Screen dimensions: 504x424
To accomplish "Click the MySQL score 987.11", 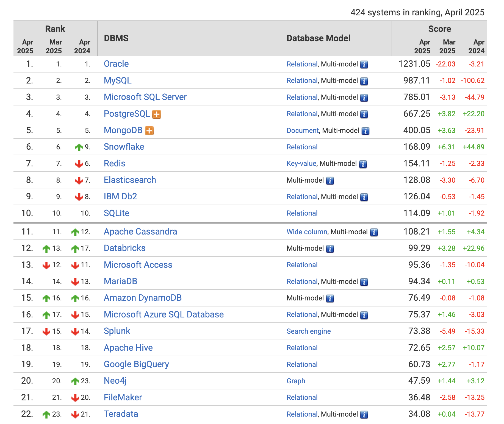I will click(417, 80).
